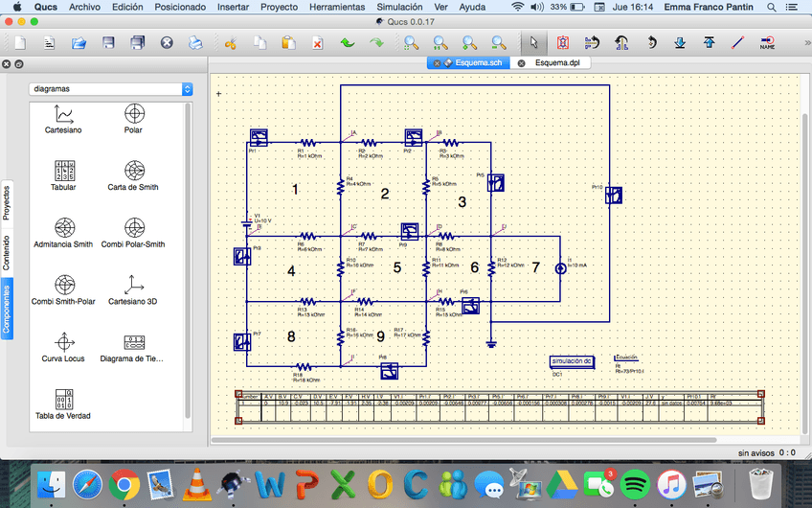Pick the Carta de Smith diagram

point(133,175)
